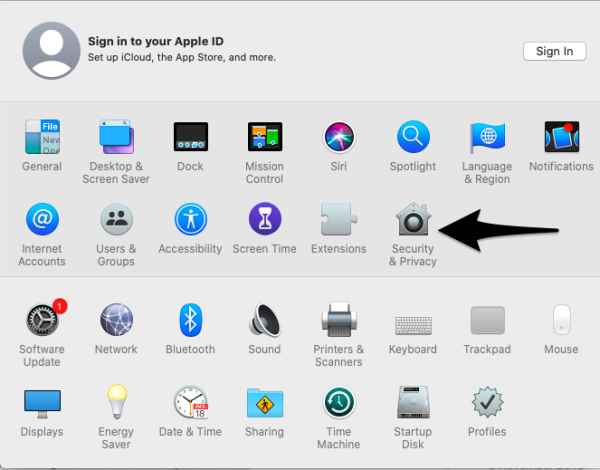
Task: Click the Sign In button
Action: [x=554, y=51]
